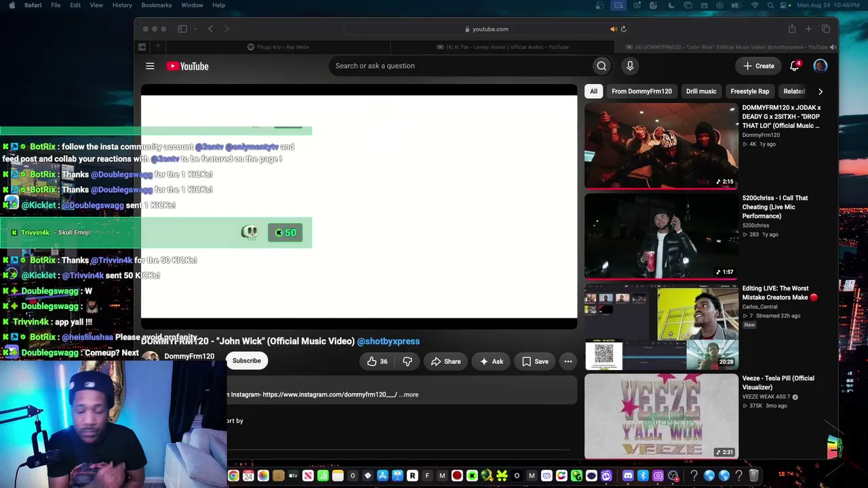Open the Calendar icon in the Dock
868x488 pixels.
248,476
